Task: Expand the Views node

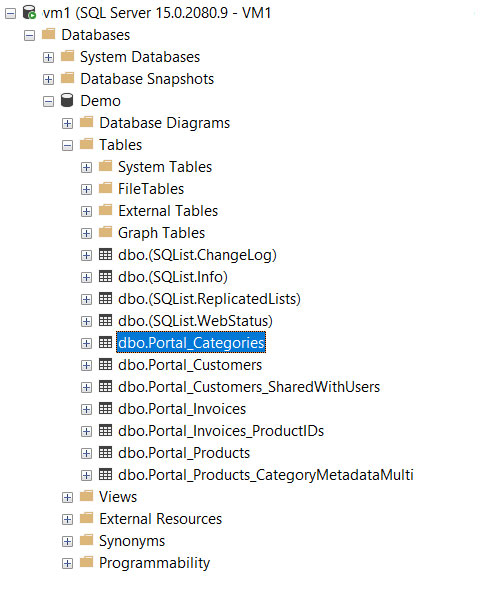Action: click(68, 498)
